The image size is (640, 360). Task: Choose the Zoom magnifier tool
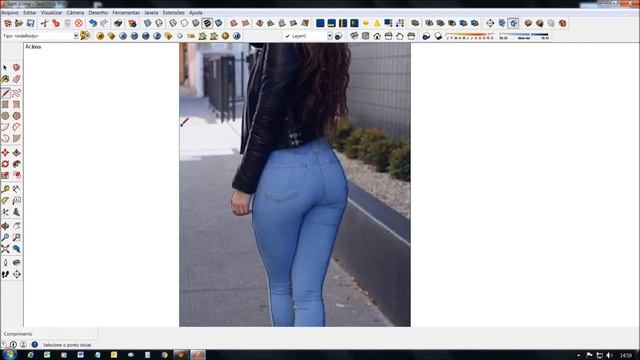point(5,237)
